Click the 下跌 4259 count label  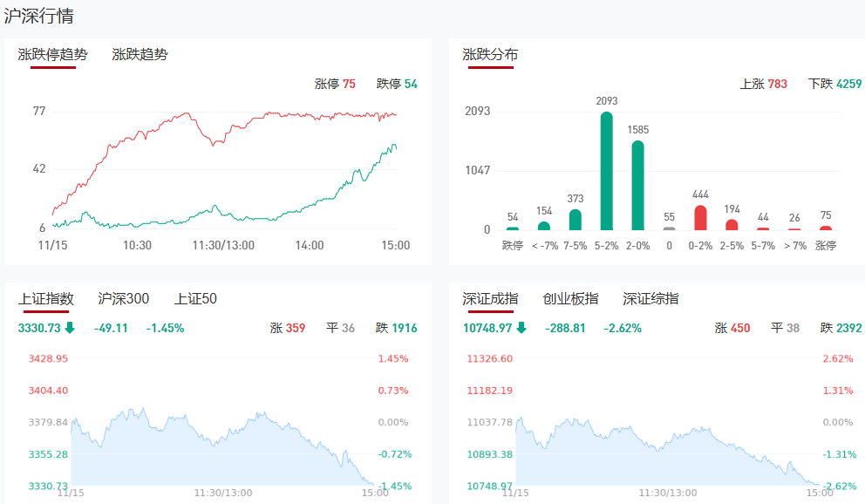pyautogui.click(x=834, y=85)
